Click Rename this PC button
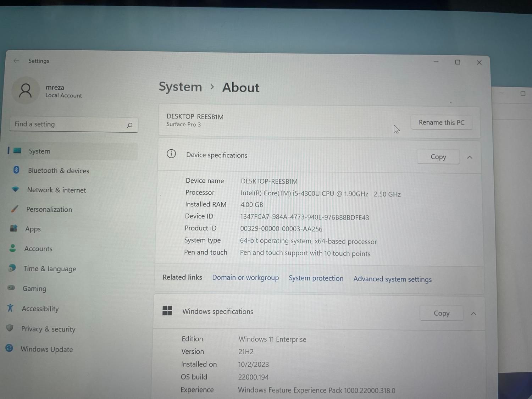This screenshot has height=399, width=532. 441,122
